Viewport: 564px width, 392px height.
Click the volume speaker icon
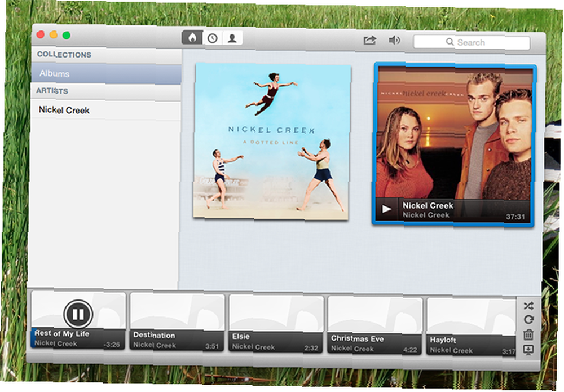[x=394, y=40]
